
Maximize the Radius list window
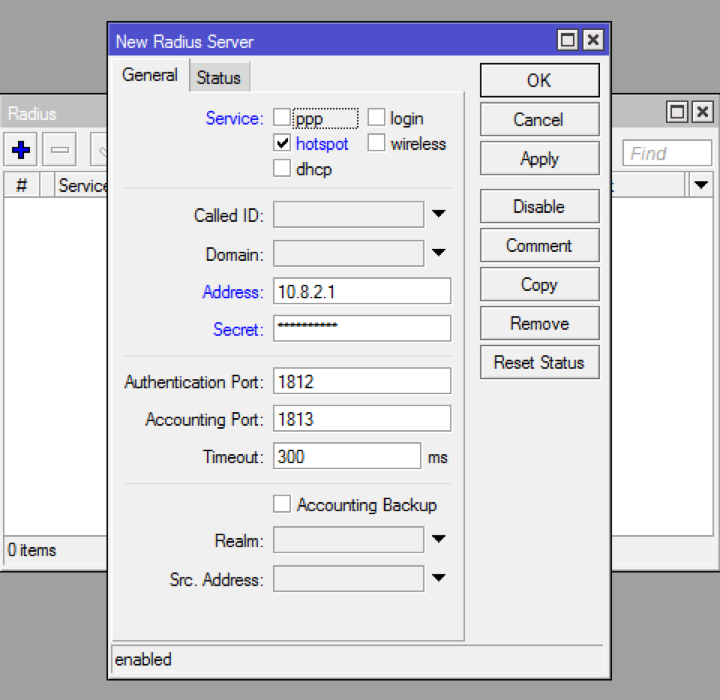click(678, 112)
